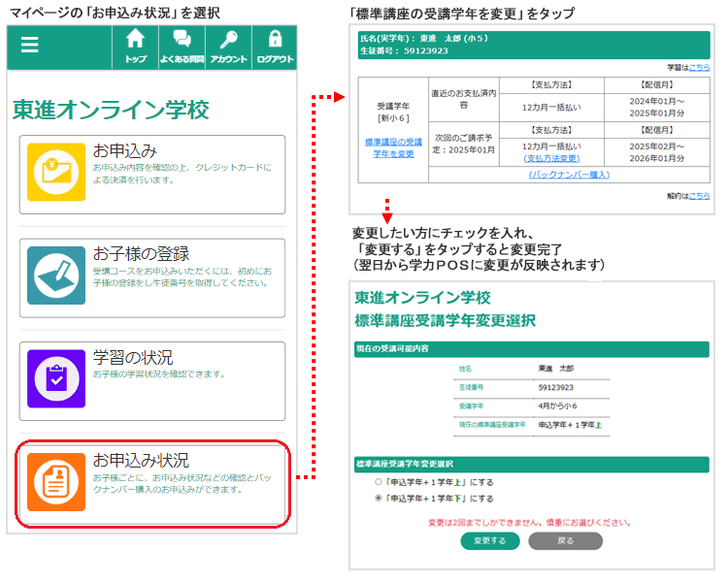Click 直近のお支払済内容 cell
Screen dimensions: 728x582
[x=463, y=99]
